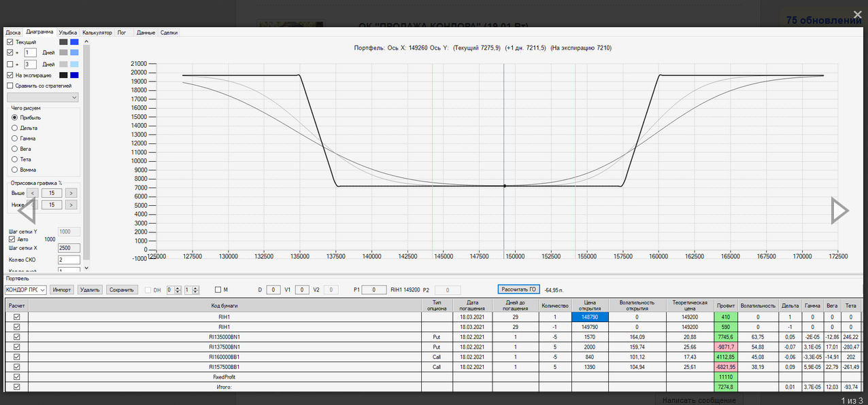Click the Удалить button

pyautogui.click(x=90, y=289)
